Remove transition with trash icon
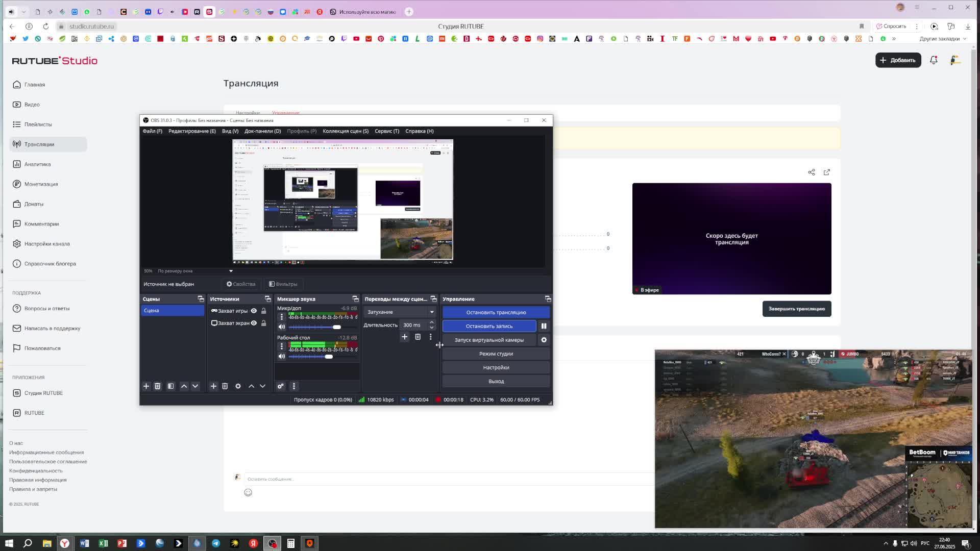980x551 pixels. pyautogui.click(x=418, y=337)
